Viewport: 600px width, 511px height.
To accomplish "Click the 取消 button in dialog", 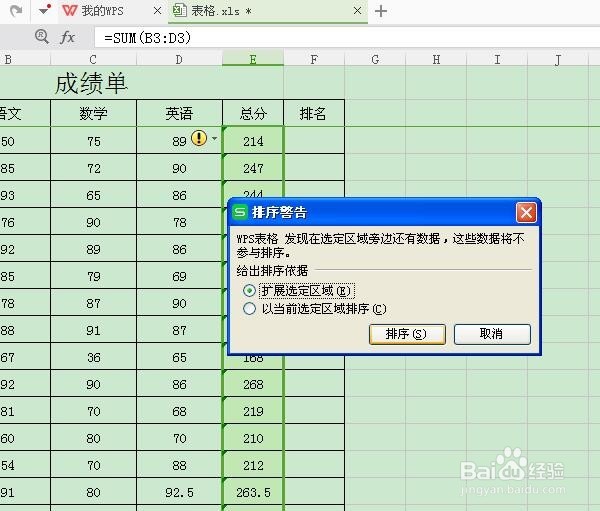I will (x=492, y=334).
